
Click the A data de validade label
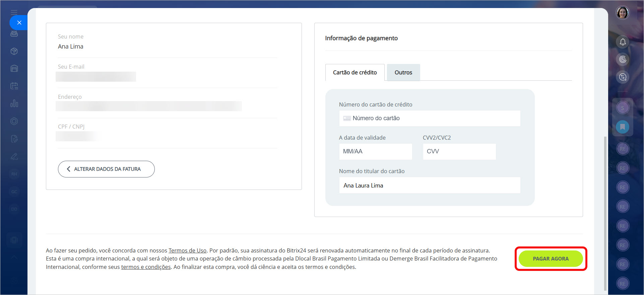pos(362,138)
